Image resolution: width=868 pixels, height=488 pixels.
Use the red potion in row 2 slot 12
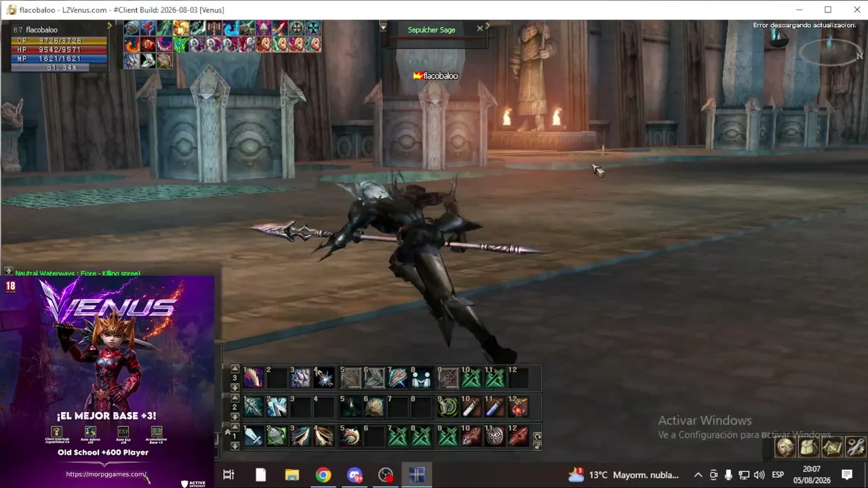pos(519,407)
